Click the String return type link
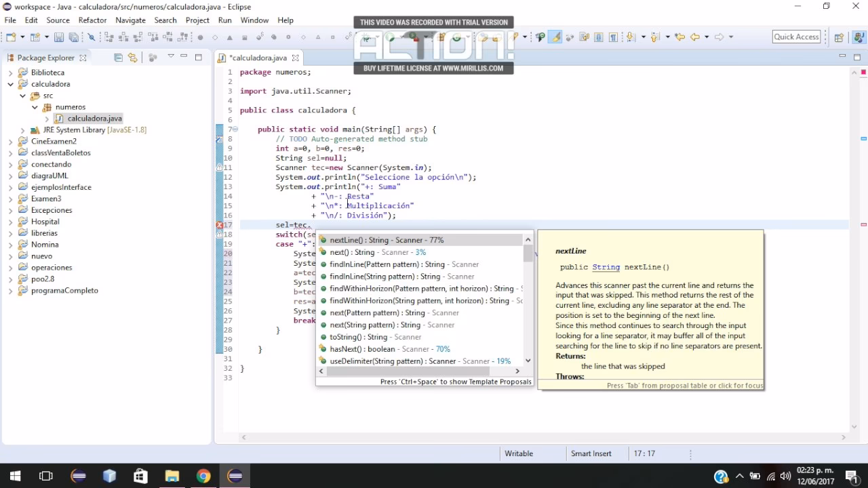This screenshot has height=488, width=868. point(606,267)
